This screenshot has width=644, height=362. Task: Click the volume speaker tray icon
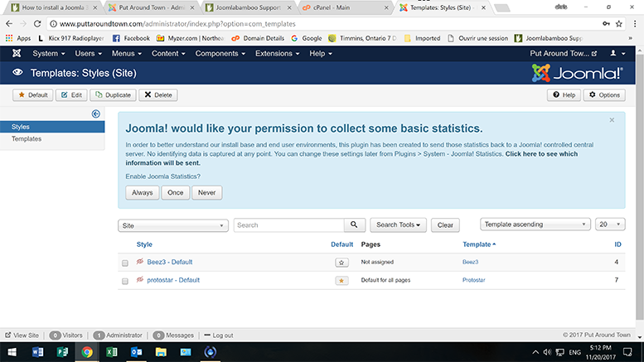547,352
